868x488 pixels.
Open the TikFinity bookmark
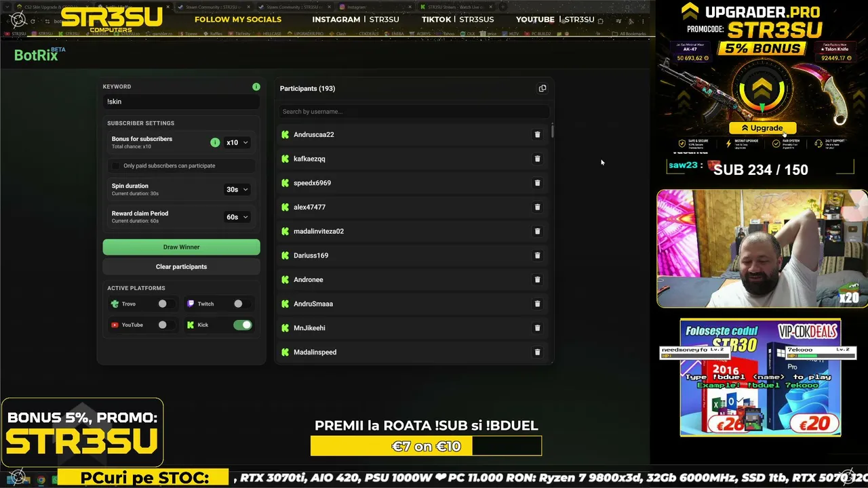click(x=239, y=33)
